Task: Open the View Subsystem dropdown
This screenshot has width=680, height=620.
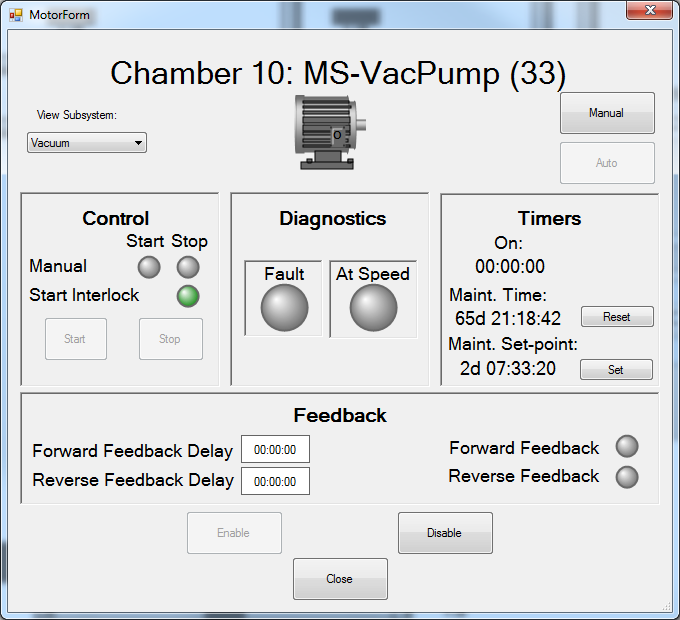Action: tap(87, 143)
